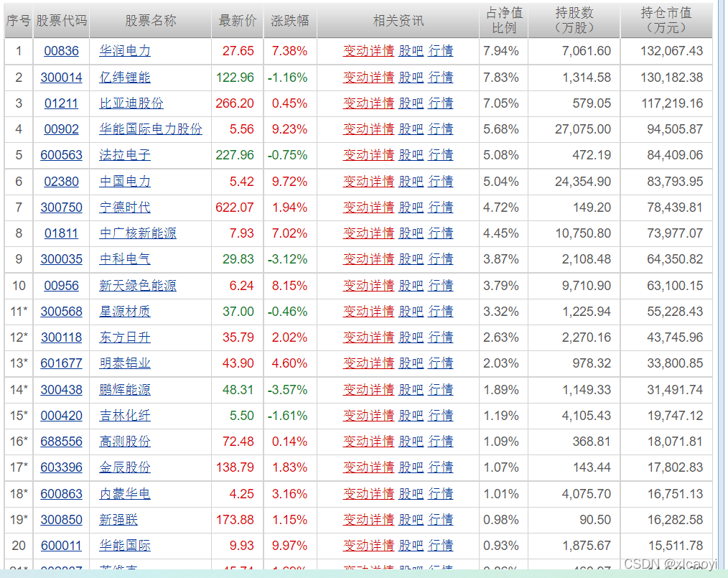This screenshot has height=578, width=728.
Task: Open 比亚迪股份 stock page
Action: coord(131,103)
